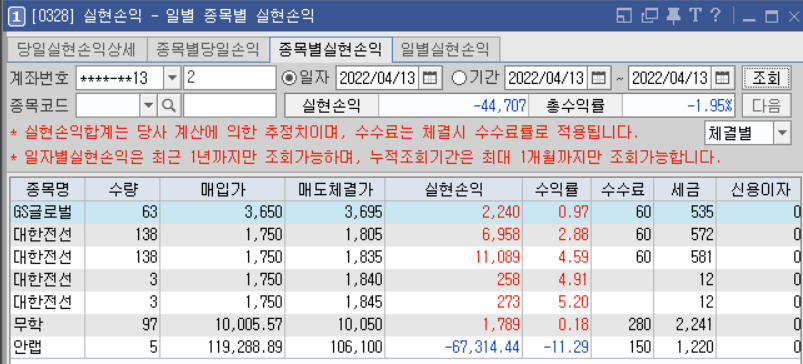803x364 pixels.
Task: Select the GS글로벌 row
Action: point(406,212)
